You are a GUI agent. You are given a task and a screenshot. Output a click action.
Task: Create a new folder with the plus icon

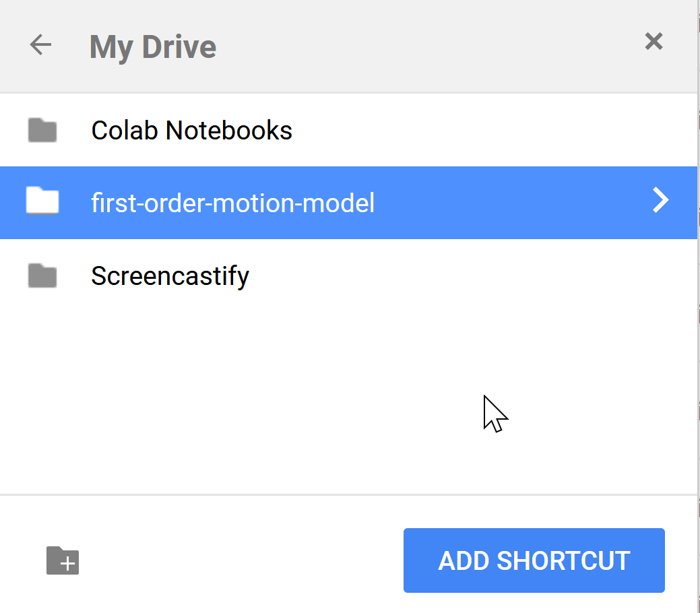tap(63, 560)
